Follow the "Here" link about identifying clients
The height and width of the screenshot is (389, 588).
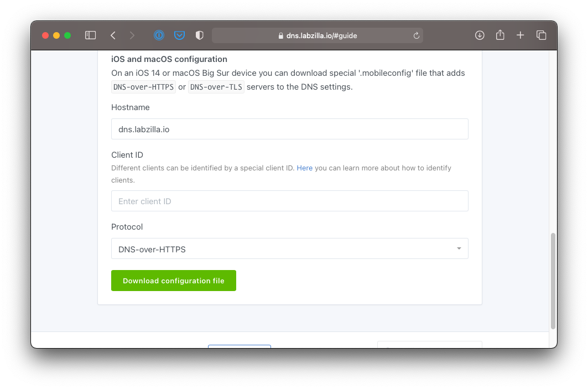(305, 168)
